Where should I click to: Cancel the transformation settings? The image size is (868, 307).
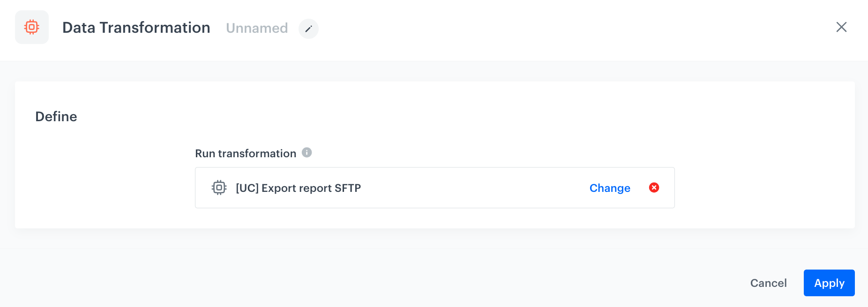pyautogui.click(x=768, y=283)
